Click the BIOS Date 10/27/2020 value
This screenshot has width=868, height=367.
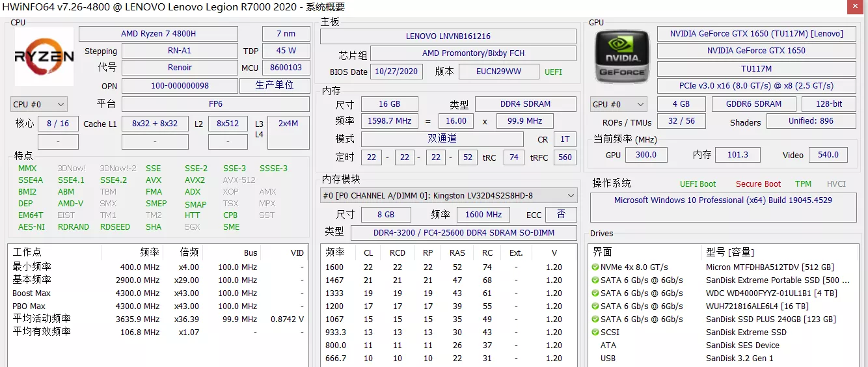point(396,72)
